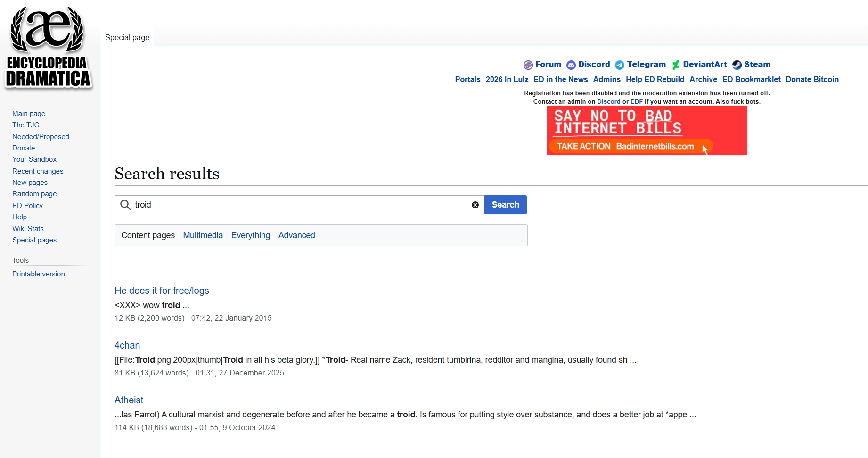The width and height of the screenshot is (868, 458).
Task: Open the He does it for free/logs result
Action: (162, 291)
